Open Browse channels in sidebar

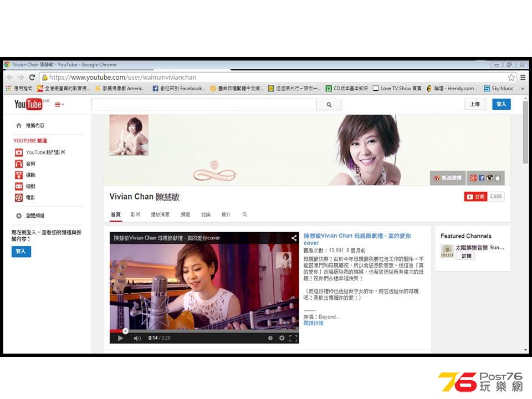coord(30,216)
